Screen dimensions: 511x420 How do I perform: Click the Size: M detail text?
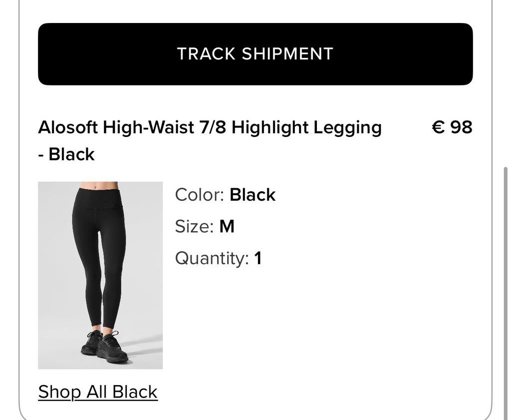205,225
